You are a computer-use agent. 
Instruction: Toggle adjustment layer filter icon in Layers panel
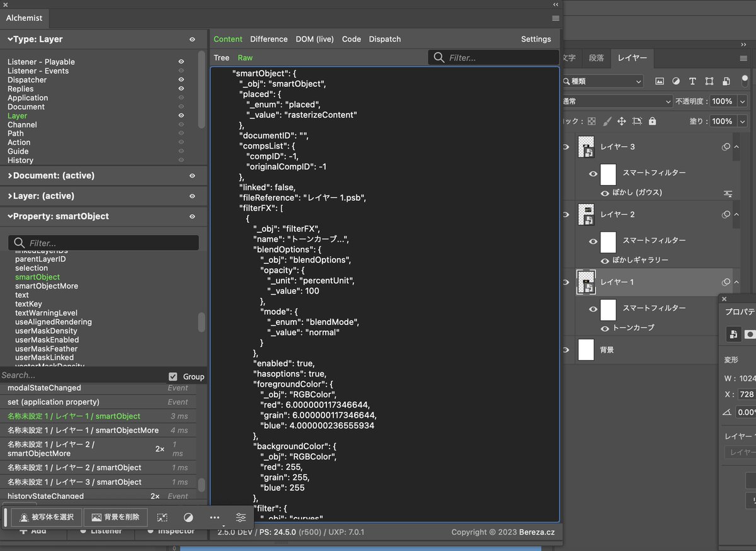(x=676, y=81)
